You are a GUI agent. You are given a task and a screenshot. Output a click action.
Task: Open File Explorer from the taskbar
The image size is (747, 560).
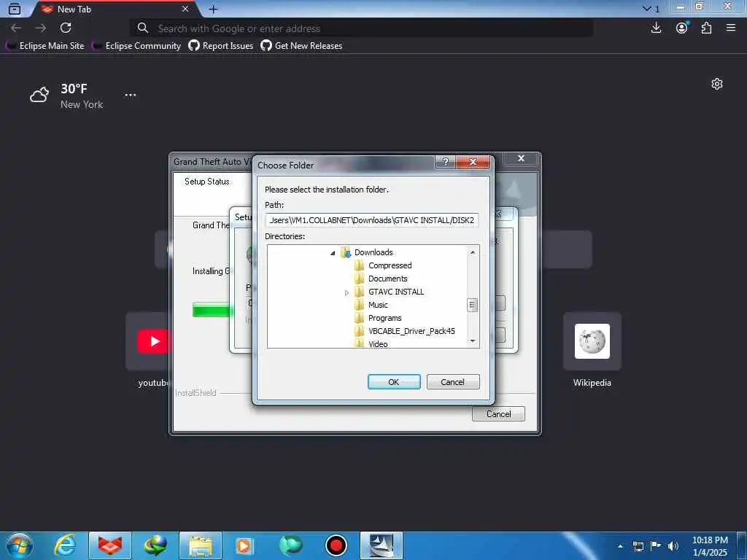coord(201,545)
